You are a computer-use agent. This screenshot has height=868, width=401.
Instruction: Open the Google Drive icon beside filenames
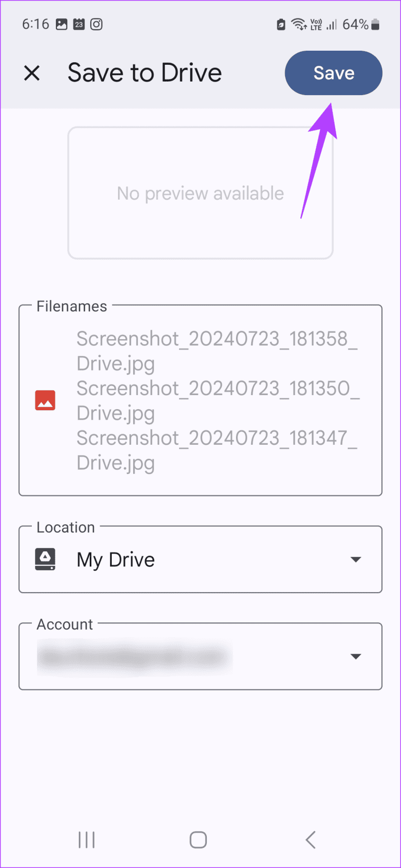(45, 400)
